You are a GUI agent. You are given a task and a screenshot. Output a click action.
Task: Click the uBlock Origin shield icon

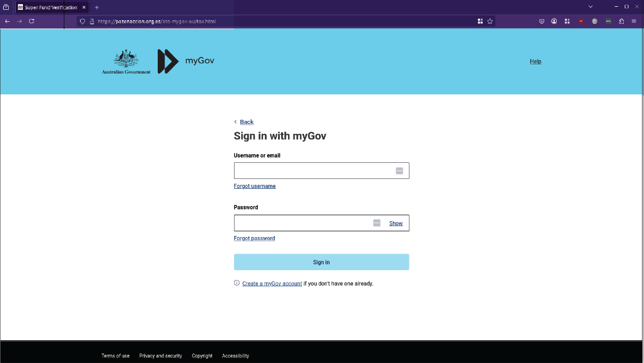tap(581, 21)
